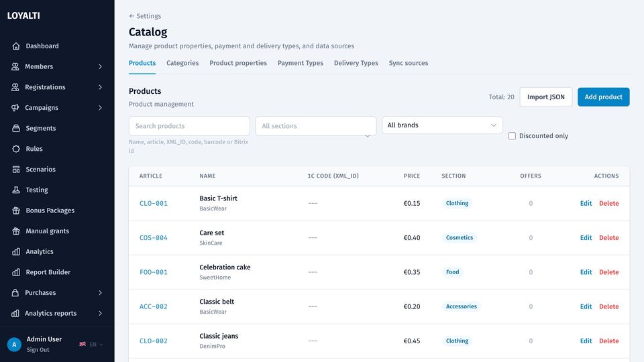
Task: Edit the Care set product
Action: pos(586,237)
